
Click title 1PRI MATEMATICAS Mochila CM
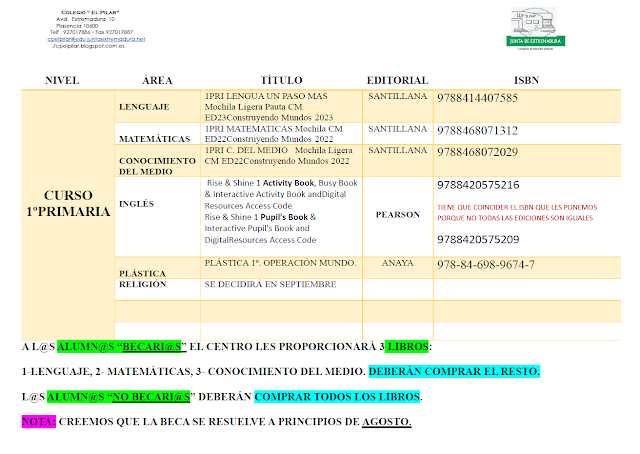click(273, 129)
